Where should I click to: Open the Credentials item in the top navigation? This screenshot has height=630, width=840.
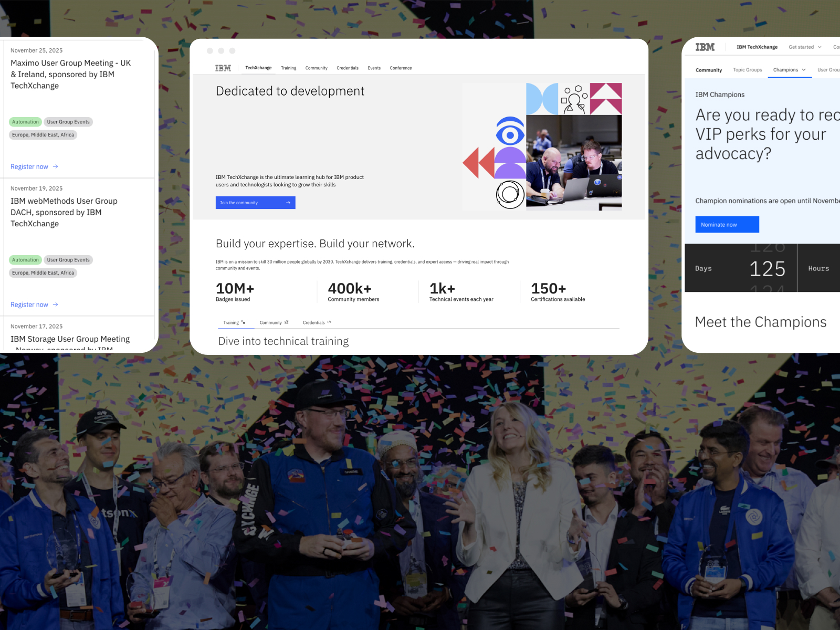pyautogui.click(x=348, y=68)
